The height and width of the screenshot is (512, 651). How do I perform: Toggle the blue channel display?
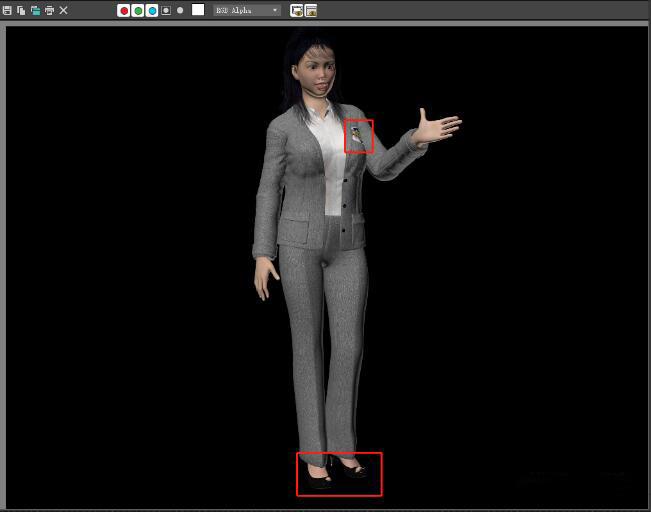click(x=152, y=10)
